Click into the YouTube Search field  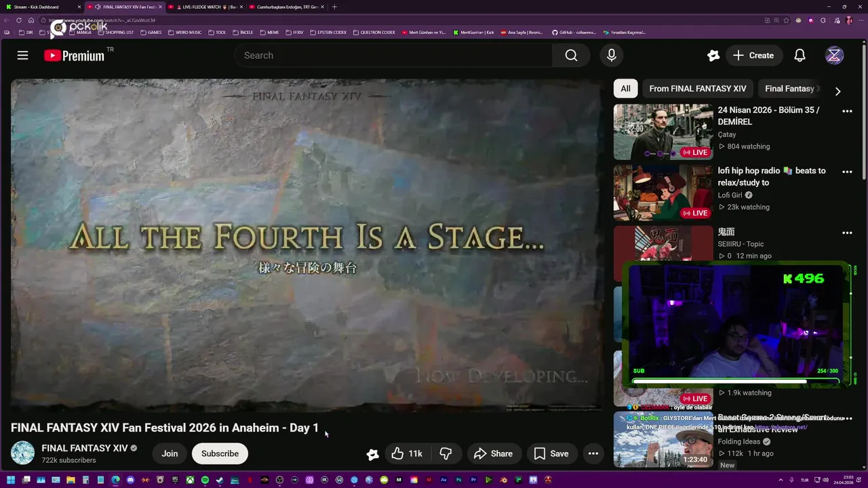(393, 56)
